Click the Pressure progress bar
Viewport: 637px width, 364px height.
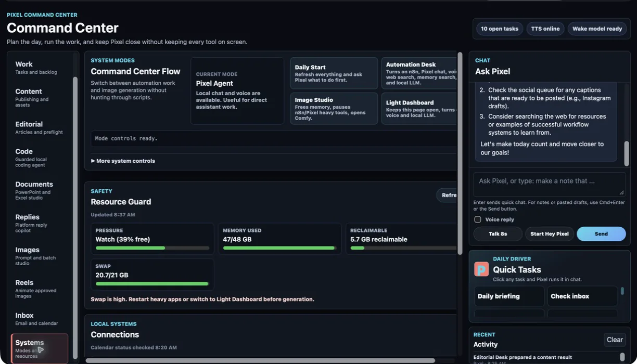click(x=152, y=248)
